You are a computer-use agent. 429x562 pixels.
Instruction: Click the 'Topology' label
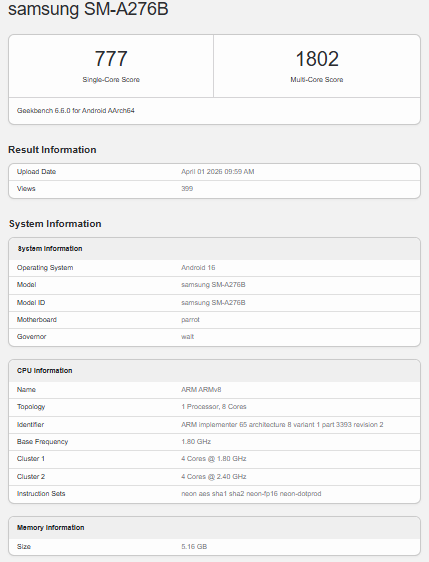(x=31, y=407)
